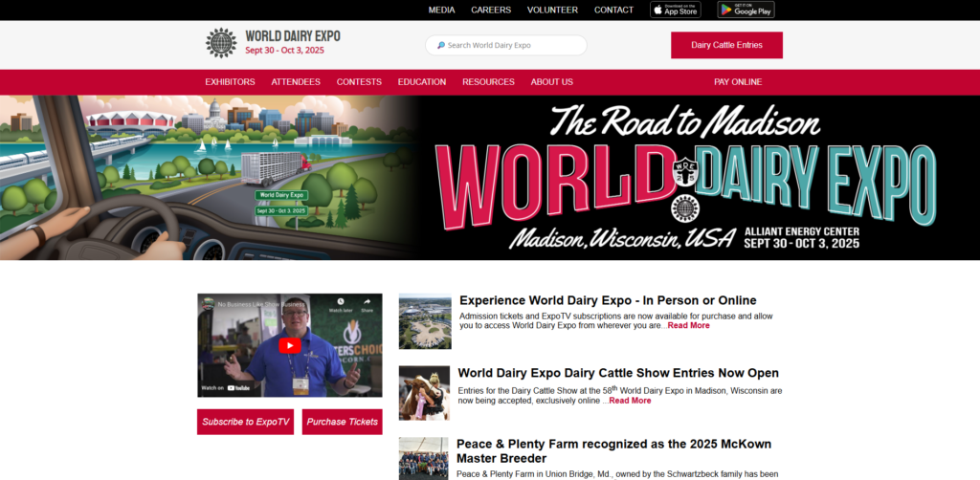The image size is (980, 480).
Task: Open the CONTESTS menu
Action: (x=359, y=82)
